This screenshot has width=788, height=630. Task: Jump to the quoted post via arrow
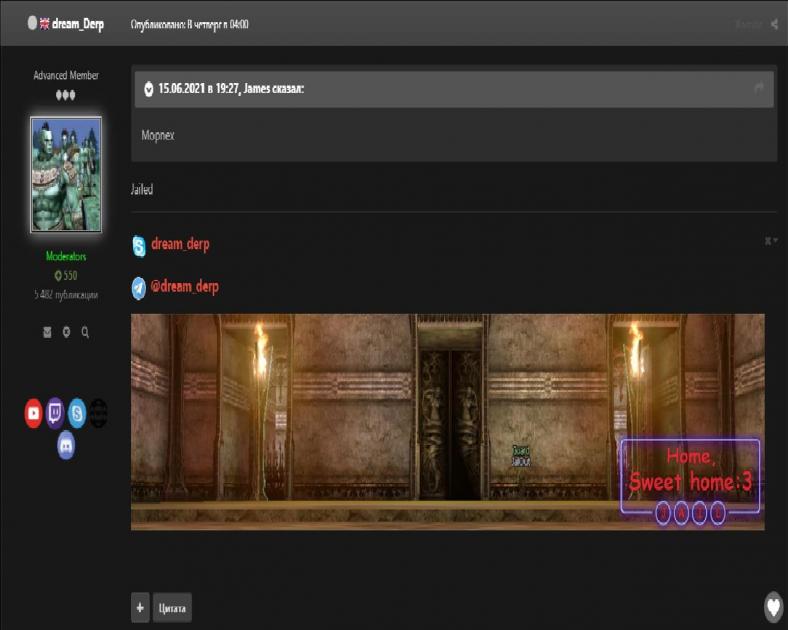point(759,89)
